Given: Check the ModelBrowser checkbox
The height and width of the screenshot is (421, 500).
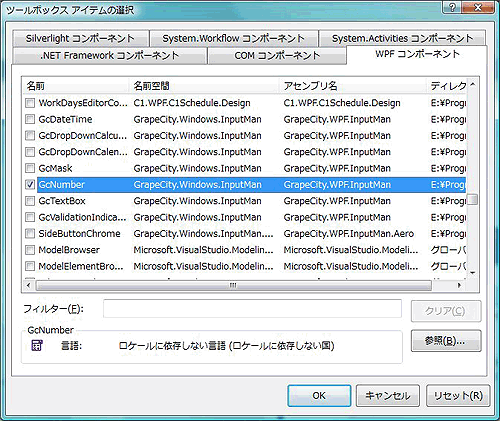Looking at the screenshot, I should [x=30, y=250].
